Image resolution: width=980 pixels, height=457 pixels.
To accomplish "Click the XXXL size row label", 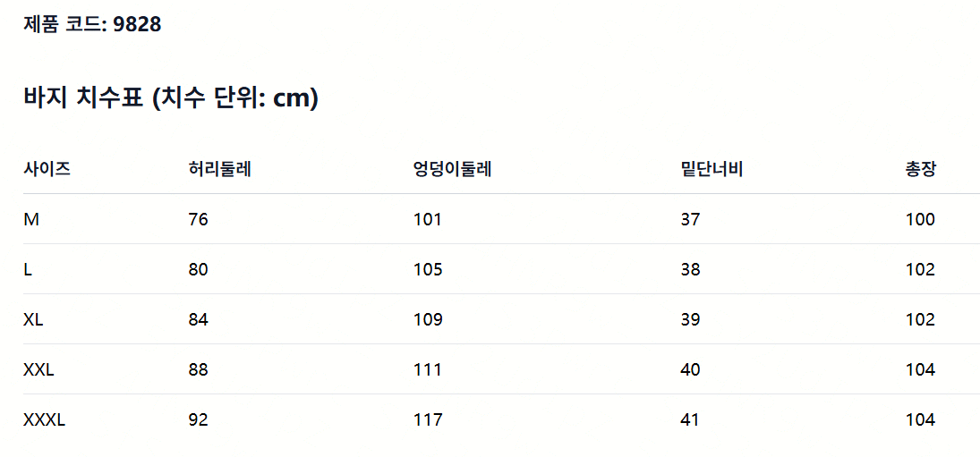I will [45, 419].
